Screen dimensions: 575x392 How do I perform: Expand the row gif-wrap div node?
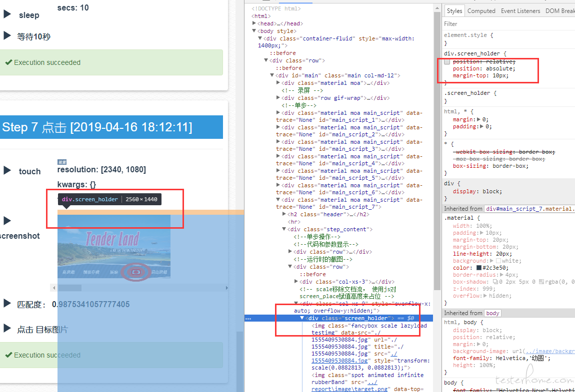tap(278, 97)
